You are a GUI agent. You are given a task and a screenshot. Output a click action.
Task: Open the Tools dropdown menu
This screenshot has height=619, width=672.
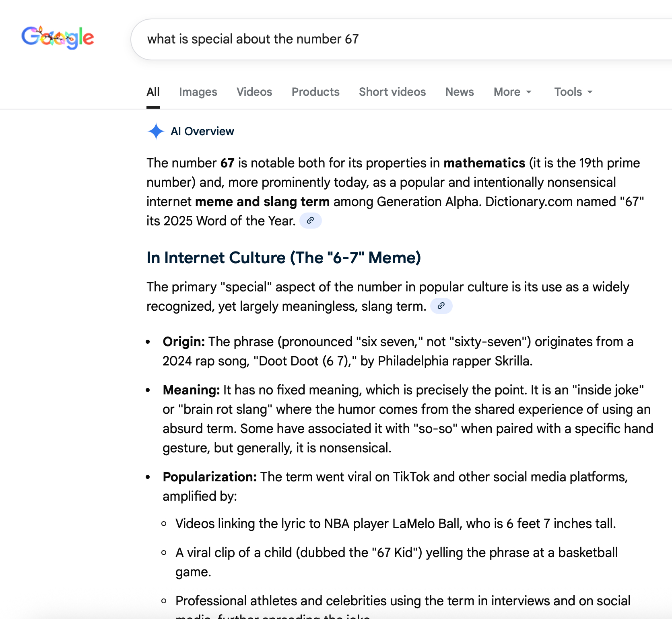coord(573,92)
